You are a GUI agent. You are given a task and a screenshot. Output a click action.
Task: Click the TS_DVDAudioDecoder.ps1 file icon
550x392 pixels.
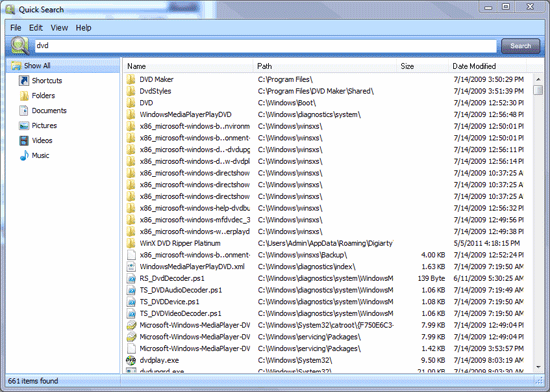coord(131,290)
